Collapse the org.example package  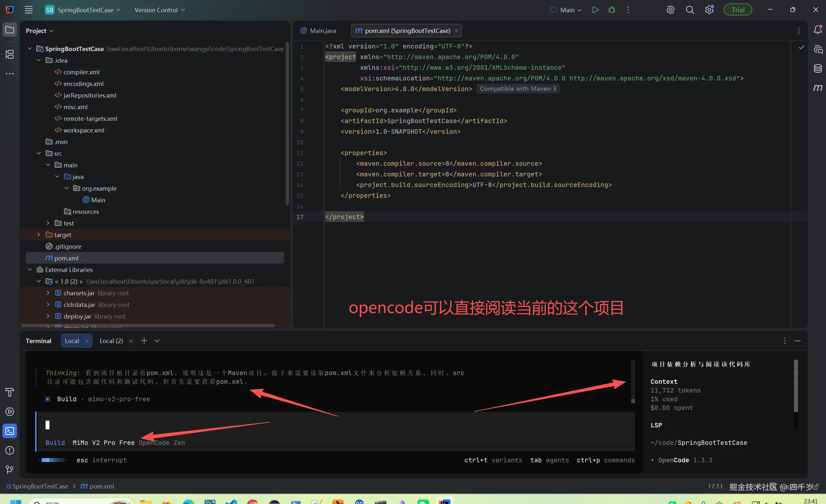click(66, 188)
